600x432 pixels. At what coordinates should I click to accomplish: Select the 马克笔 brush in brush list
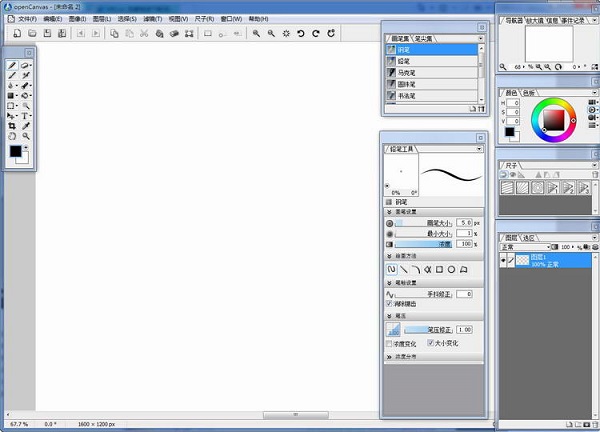[431, 73]
